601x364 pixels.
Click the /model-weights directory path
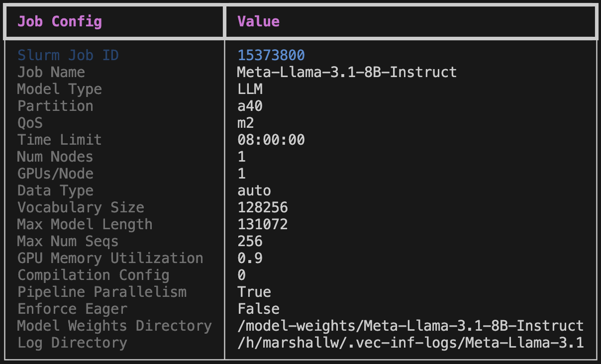pyautogui.click(x=410, y=326)
